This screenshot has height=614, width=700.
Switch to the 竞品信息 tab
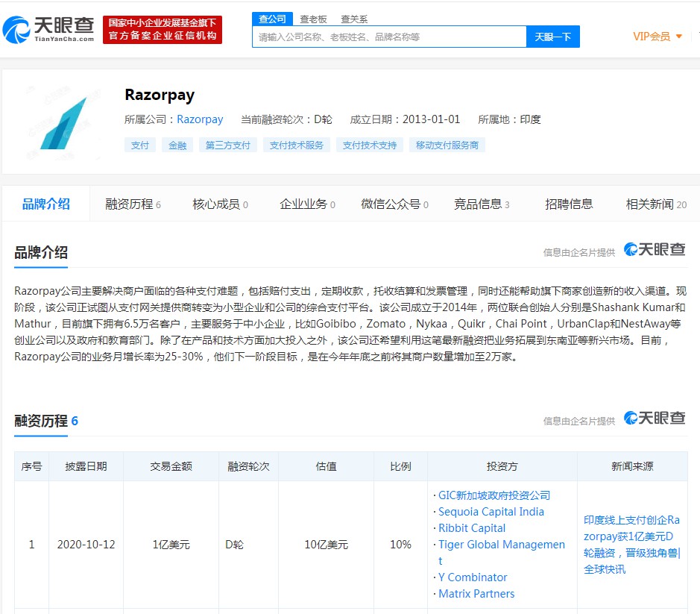482,204
